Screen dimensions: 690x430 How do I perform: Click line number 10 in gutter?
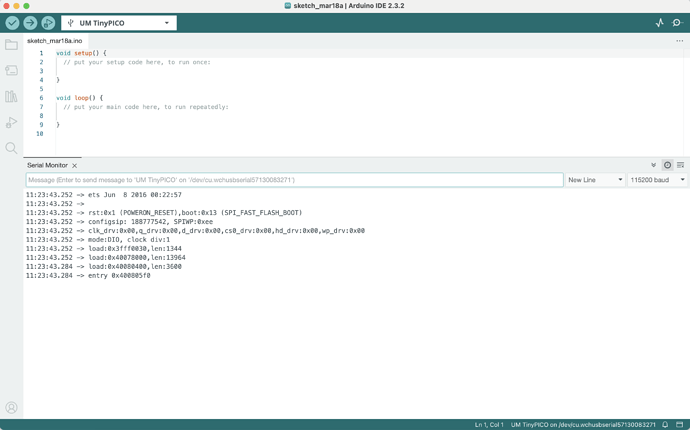(x=40, y=134)
